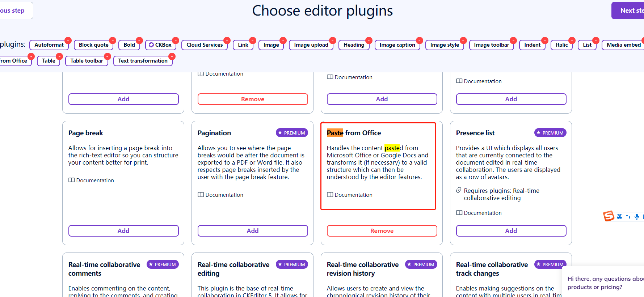The image size is (644, 297).
Task: Click 'Real-time collaborative comments' card title
Action: coord(104,269)
